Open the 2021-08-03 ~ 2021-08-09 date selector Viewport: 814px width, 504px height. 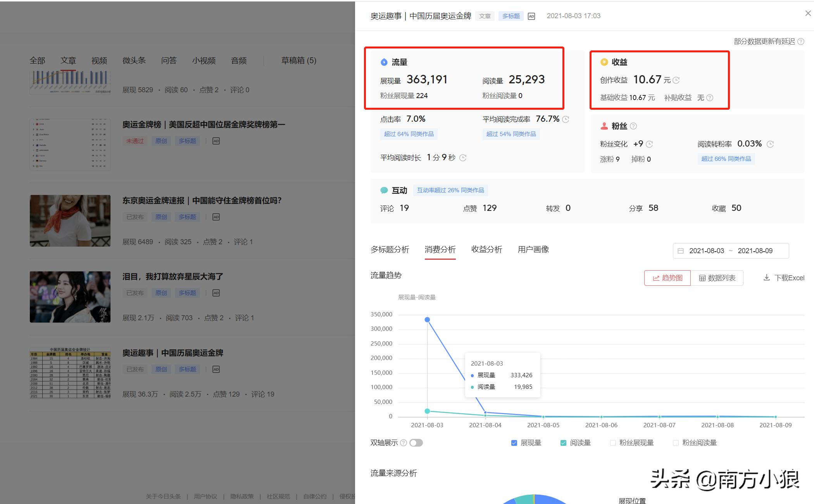tap(730, 251)
